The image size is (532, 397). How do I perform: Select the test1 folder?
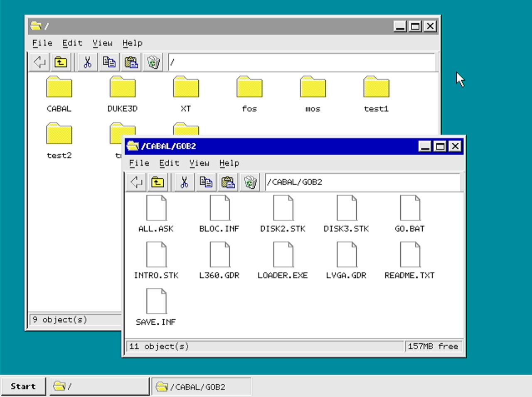(376, 94)
